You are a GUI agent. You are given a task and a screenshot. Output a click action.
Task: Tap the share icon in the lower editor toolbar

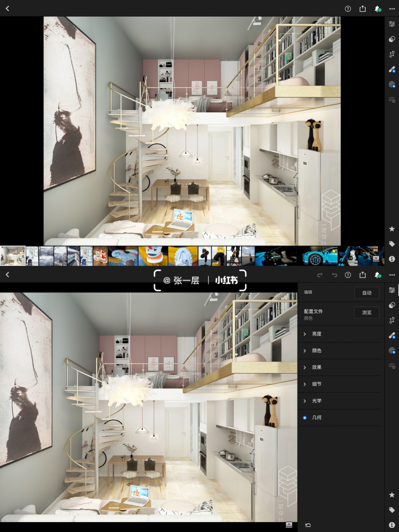[362, 275]
